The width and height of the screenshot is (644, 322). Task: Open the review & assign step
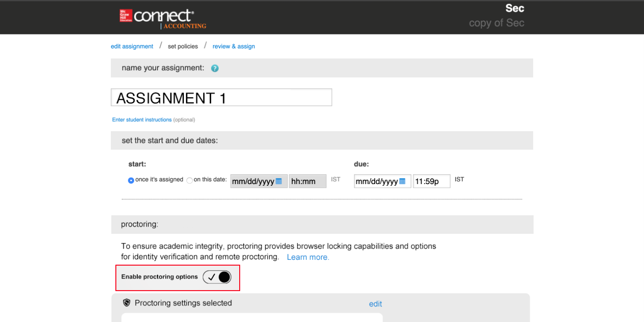tap(233, 47)
